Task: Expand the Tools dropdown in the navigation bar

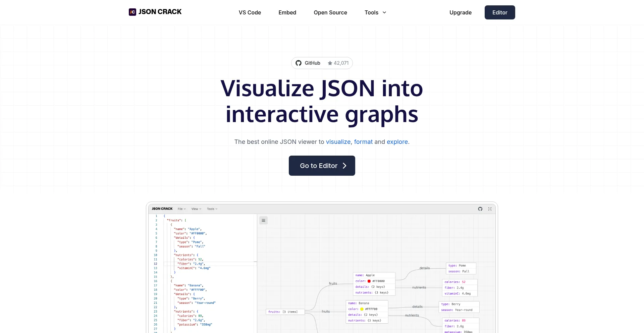Action: [375, 12]
